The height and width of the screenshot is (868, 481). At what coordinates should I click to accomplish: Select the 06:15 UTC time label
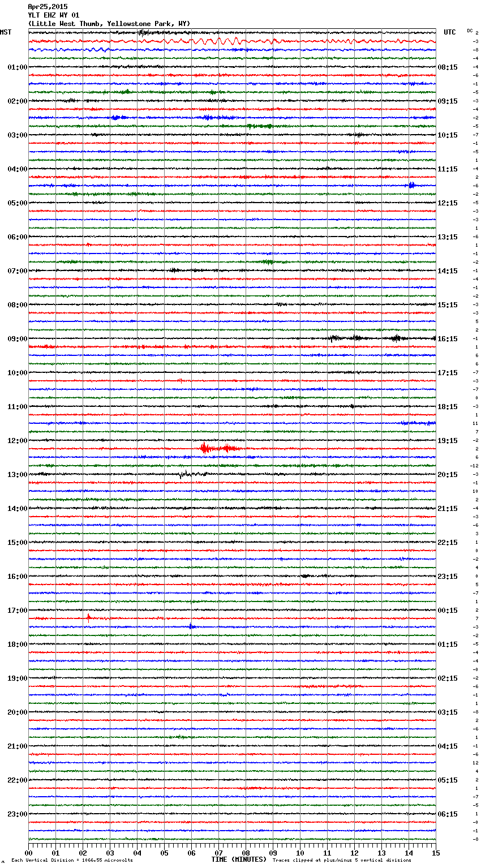(x=448, y=814)
